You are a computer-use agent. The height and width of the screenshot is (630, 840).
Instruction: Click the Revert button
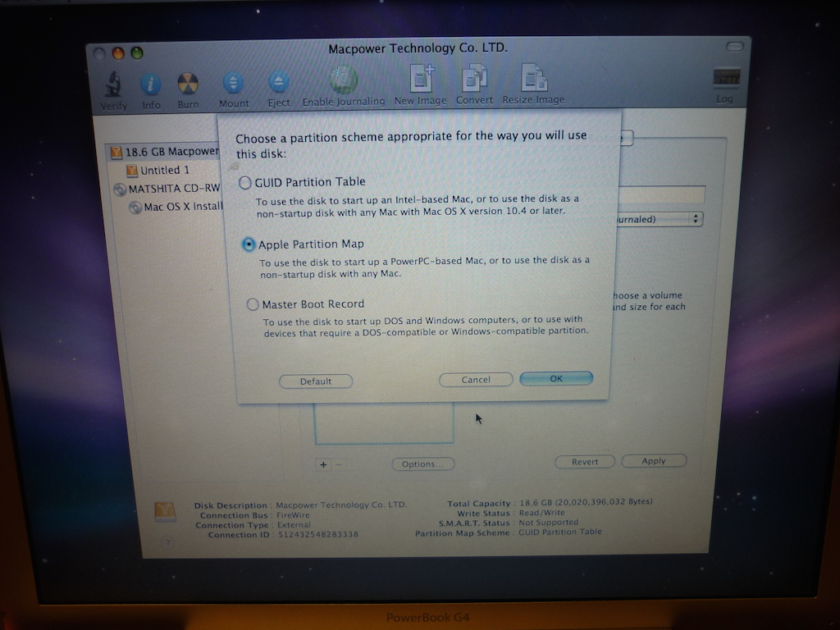click(584, 462)
